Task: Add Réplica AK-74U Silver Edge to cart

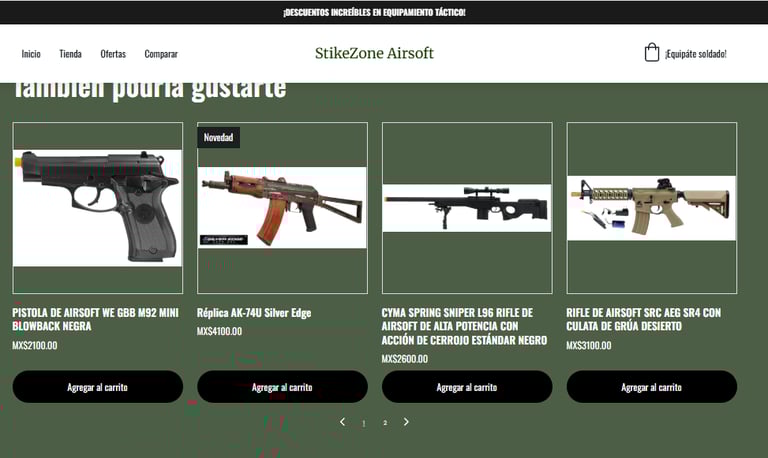Action: click(x=282, y=387)
